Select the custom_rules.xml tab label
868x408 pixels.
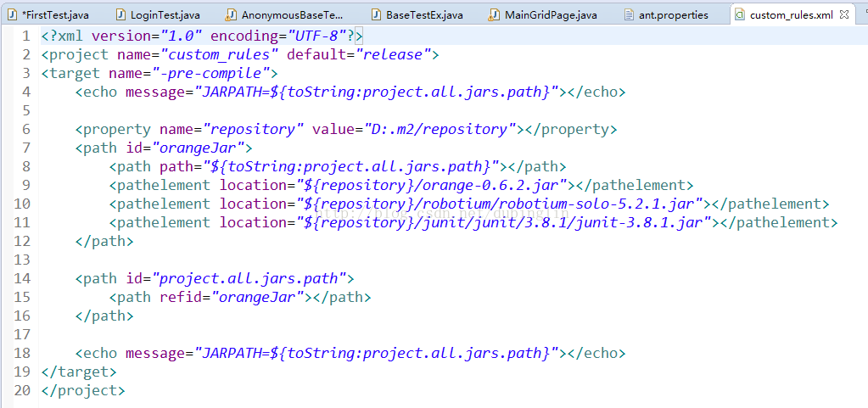pyautogui.click(x=791, y=15)
